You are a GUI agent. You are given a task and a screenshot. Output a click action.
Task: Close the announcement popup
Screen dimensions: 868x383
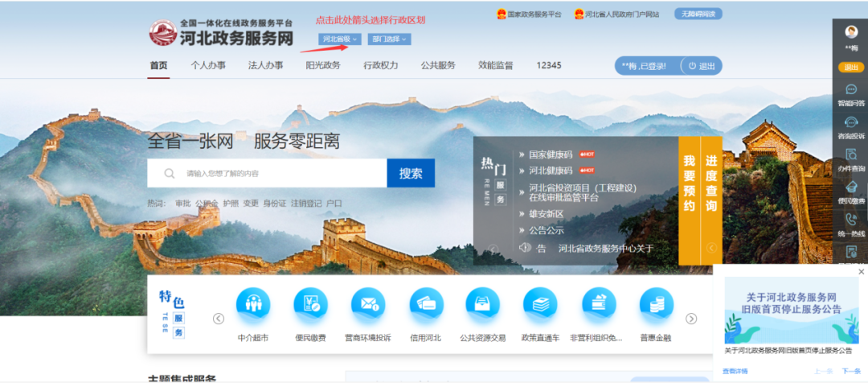pos(862,272)
